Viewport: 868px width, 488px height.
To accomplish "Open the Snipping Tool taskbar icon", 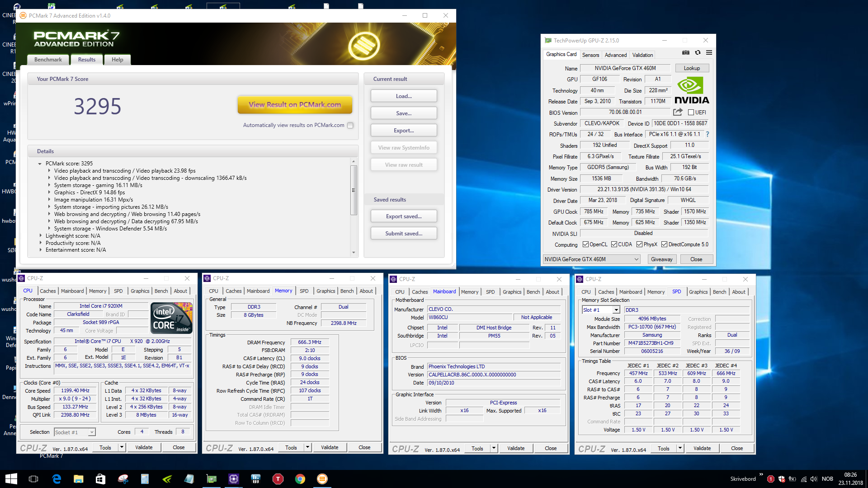I will (x=123, y=479).
